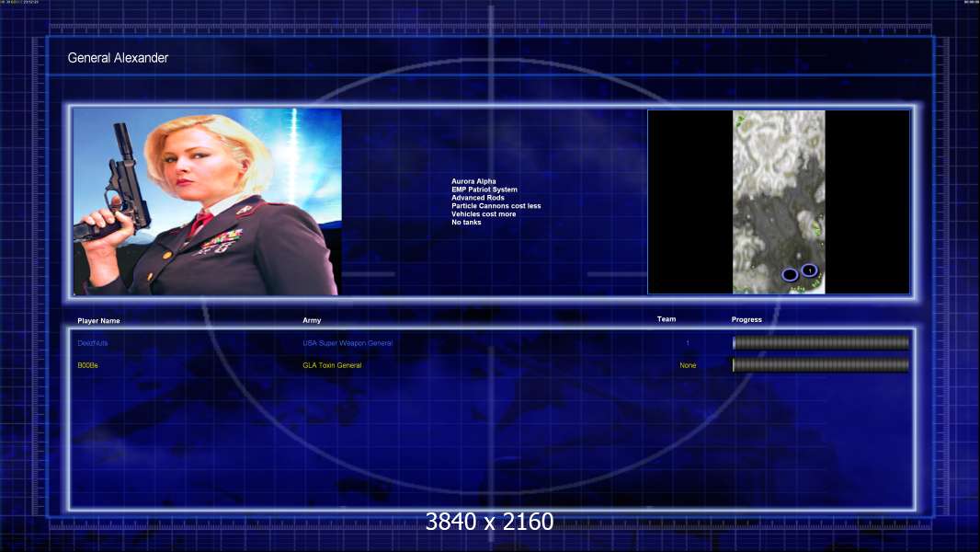The image size is (980, 552).
Task: Click the map preview thumbnail
Action: coord(779,201)
